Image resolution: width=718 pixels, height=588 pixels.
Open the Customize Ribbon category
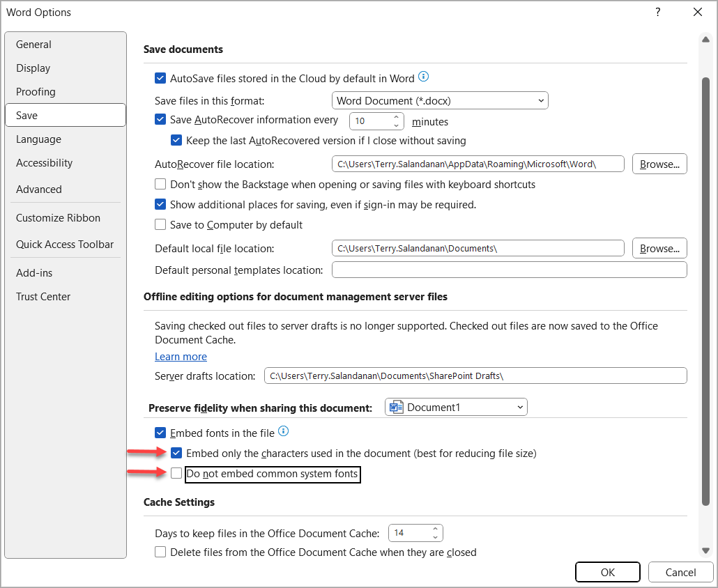(66, 218)
